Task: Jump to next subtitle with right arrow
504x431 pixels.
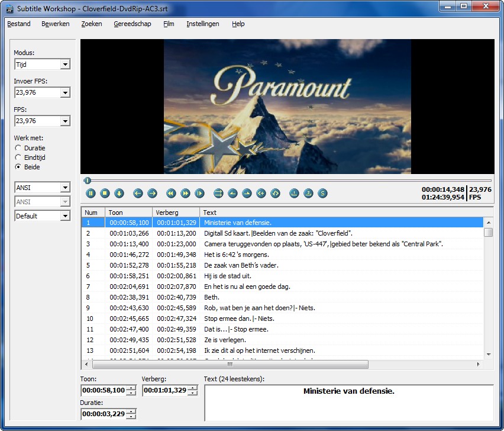Action: (x=152, y=194)
